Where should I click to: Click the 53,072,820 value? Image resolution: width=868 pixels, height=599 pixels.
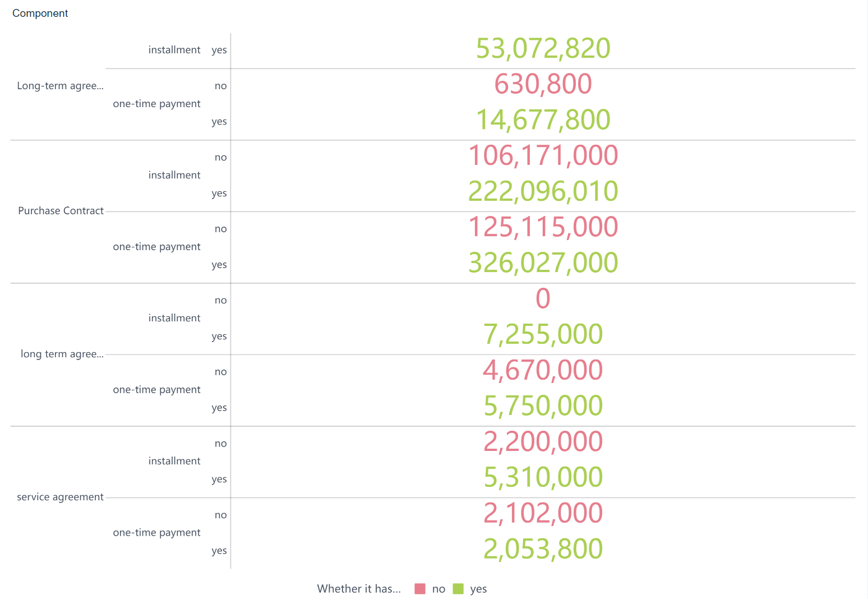coord(543,49)
